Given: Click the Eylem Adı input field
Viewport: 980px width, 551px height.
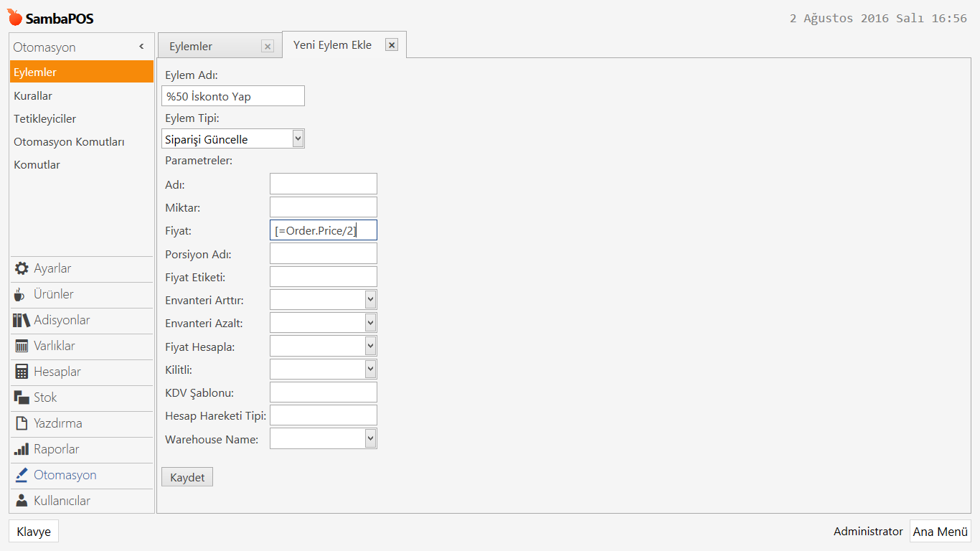Looking at the screenshot, I should coord(233,96).
